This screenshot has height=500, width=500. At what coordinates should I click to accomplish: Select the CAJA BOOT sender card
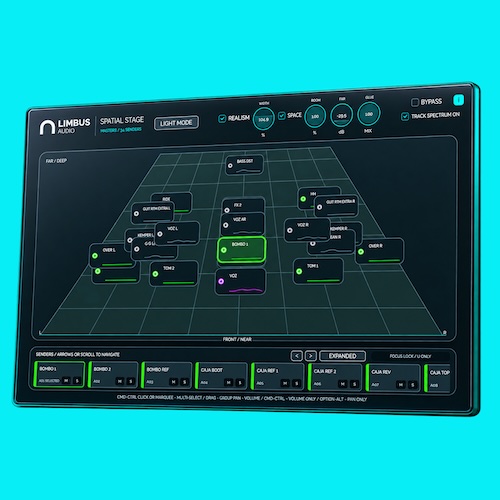pyautogui.click(x=222, y=377)
